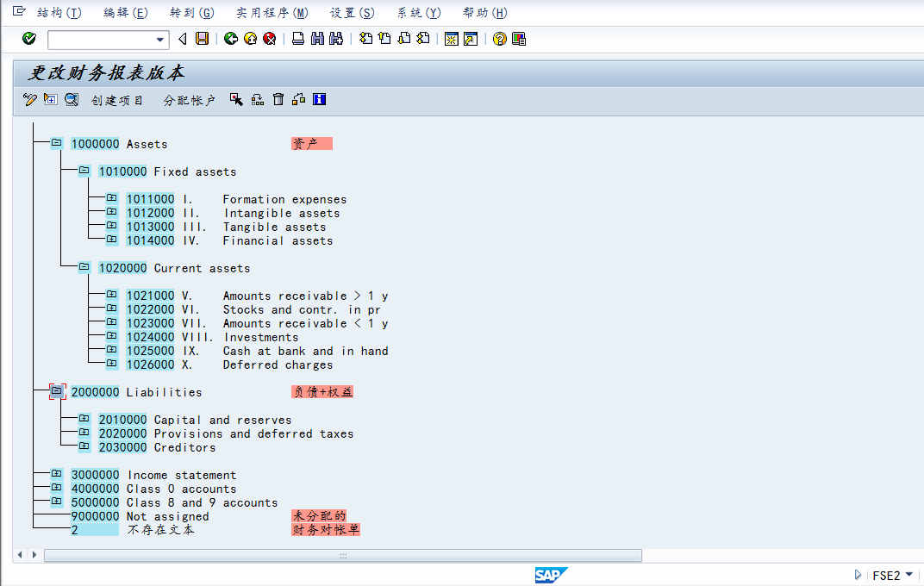The width and height of the screenshot is (924, 586).
Task: Click the red Cancel icon
Action: tap(269, 39)
